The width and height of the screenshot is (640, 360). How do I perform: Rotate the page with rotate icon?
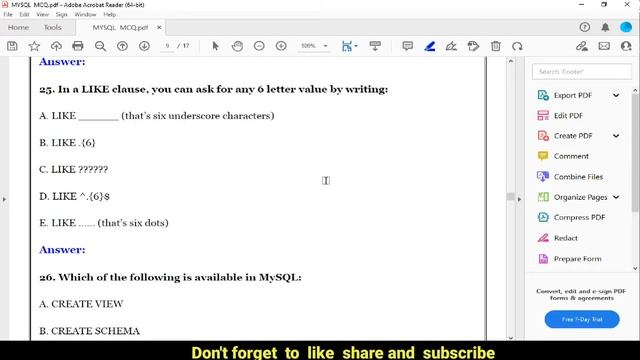[517, 46]
